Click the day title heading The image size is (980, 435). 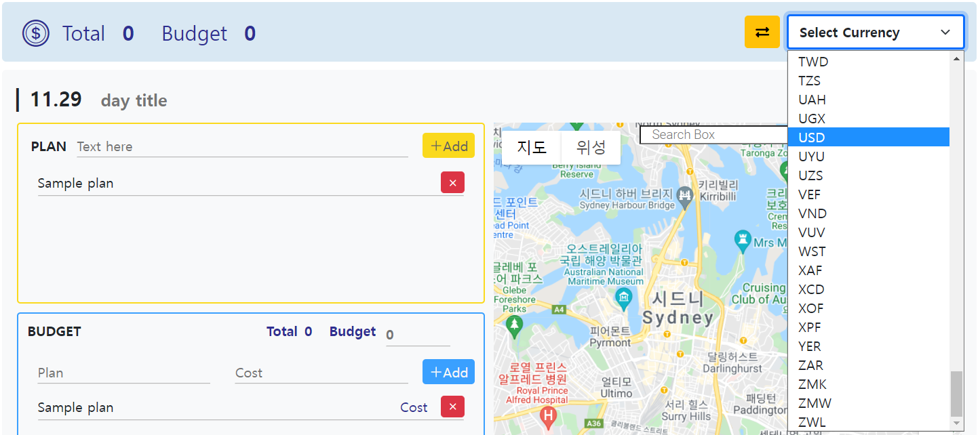coord(134,100)
